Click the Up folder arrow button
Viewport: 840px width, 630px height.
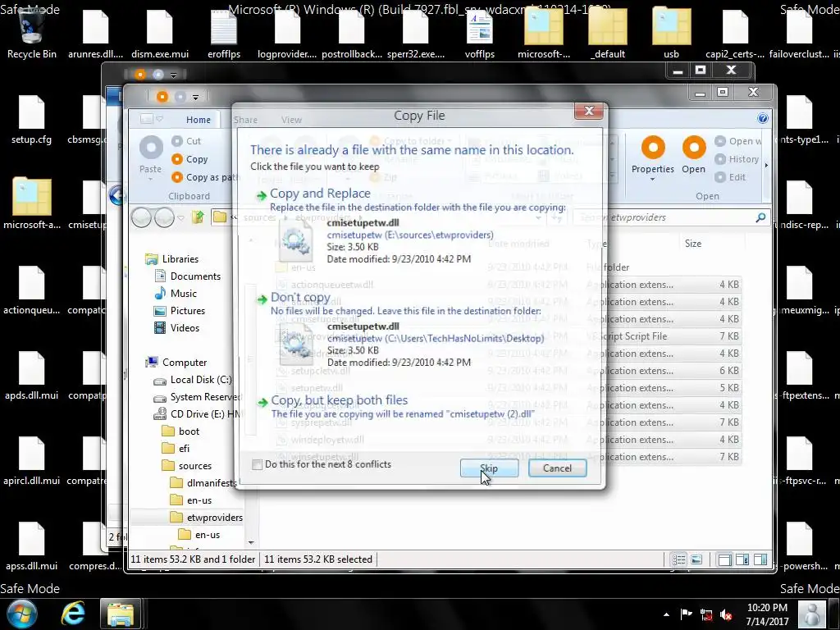point(199,217)
